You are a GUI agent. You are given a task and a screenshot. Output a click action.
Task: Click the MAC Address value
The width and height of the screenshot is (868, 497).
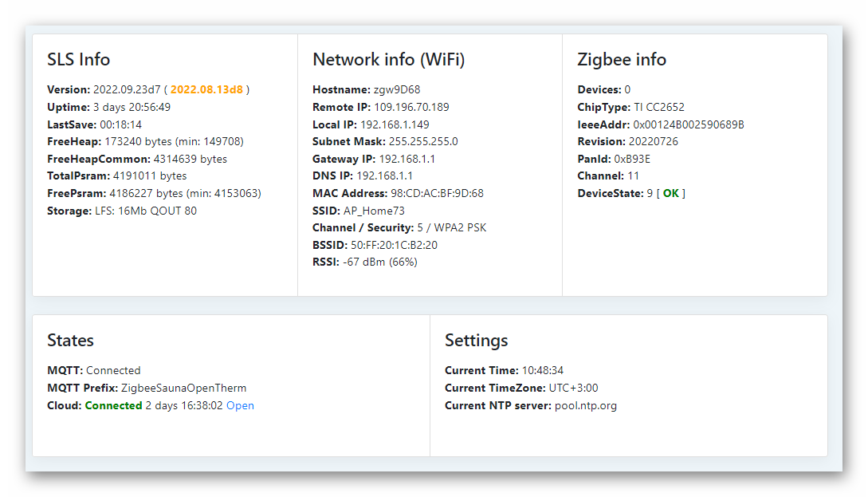tap(437, 193)
